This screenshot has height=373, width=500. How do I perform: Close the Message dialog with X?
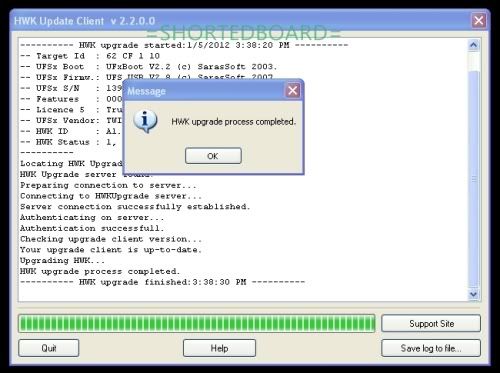coord(293,90)
